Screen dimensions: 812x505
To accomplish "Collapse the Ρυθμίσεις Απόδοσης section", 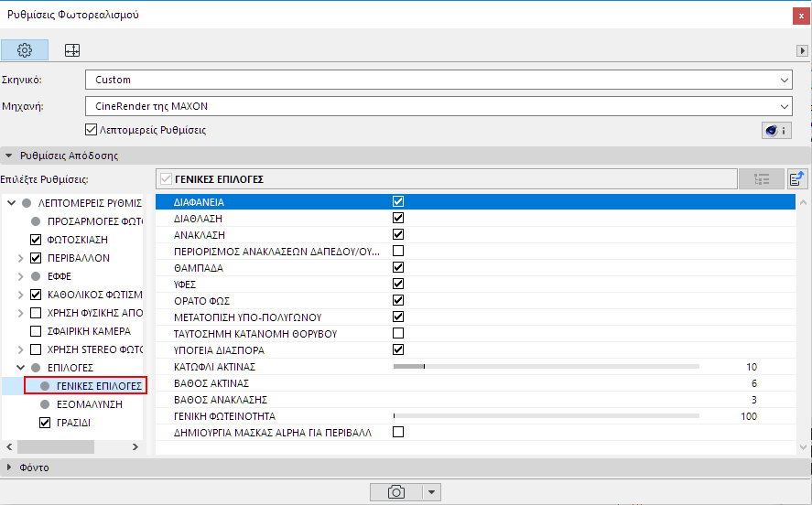I will pyautogui.click(x=9, y=156).
